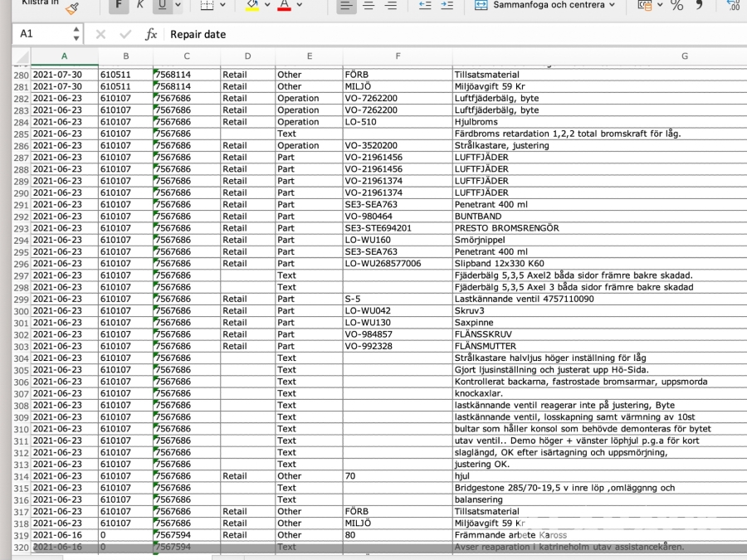Select the column G header
Viewport: 747px width, 560px height.
coord(684,56)
